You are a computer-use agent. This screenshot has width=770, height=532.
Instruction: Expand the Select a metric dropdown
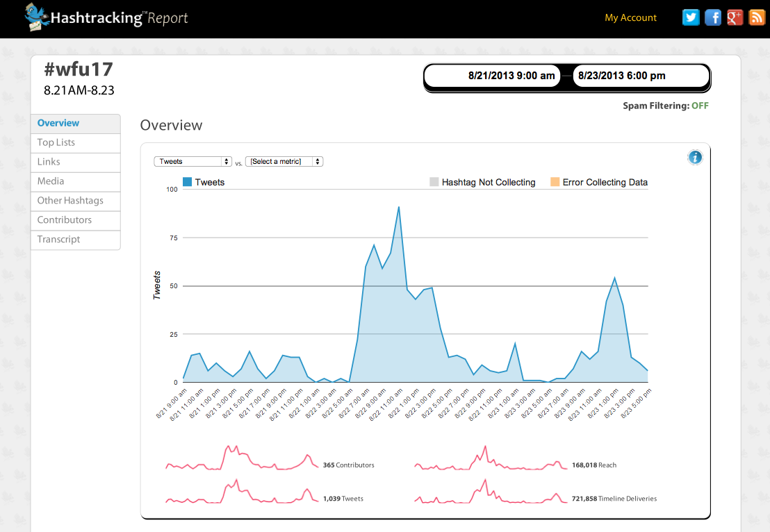click(284, 161)
